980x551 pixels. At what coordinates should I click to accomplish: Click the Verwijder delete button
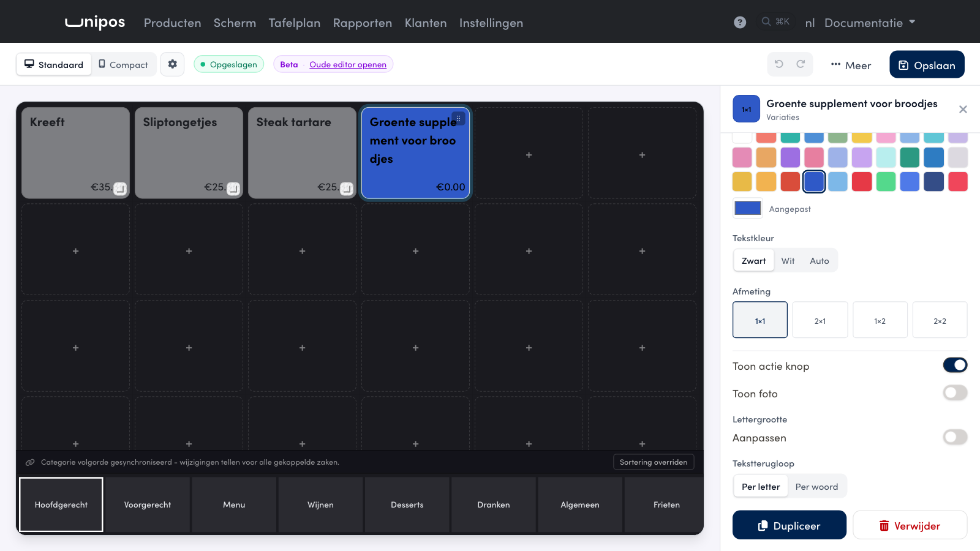[x=910, y=525]
